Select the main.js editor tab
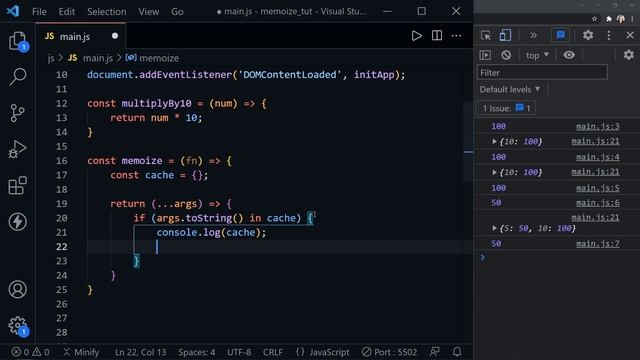Viewport: 640px width, 360px height. click(81, 36)
